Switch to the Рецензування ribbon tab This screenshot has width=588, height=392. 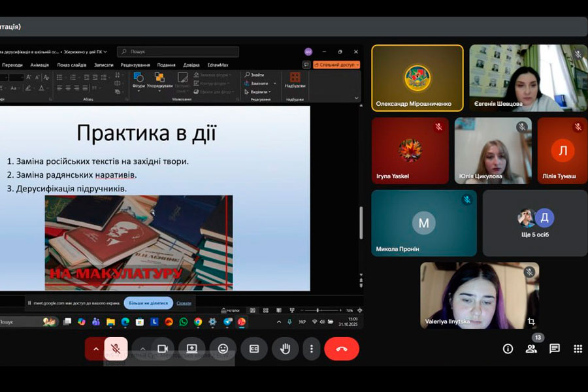135,65
